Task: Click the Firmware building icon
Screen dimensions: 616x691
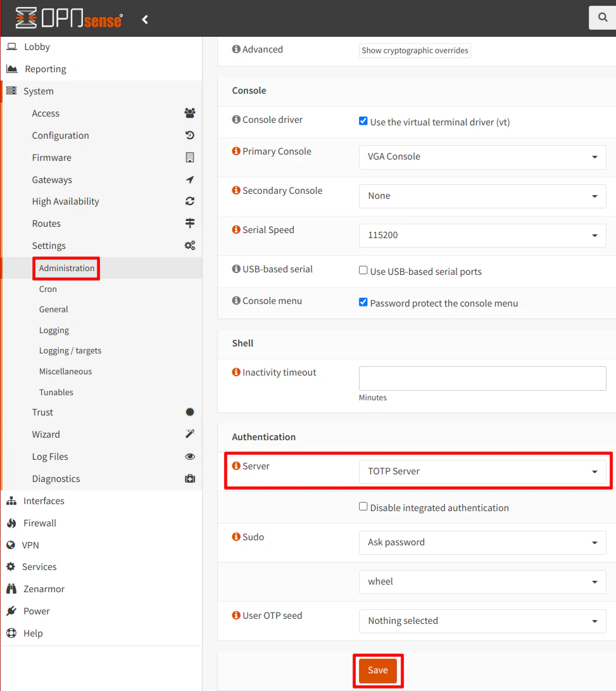Action: tap(190, 157)
